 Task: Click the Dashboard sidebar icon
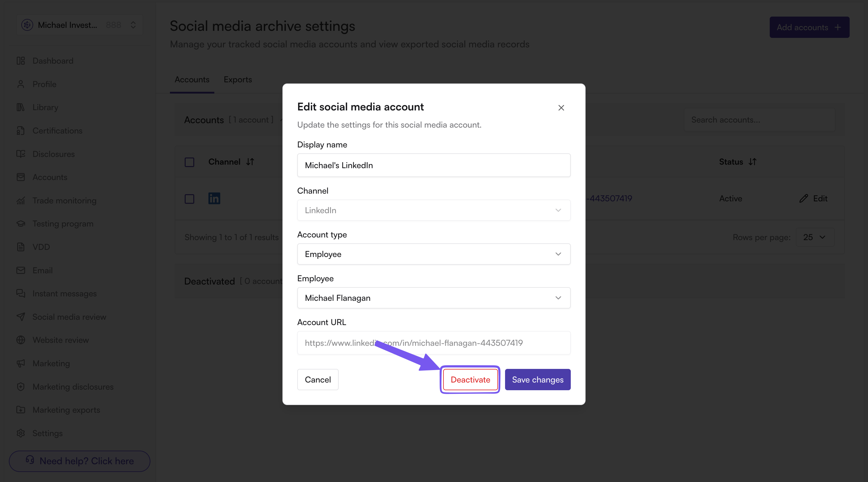[x=20, y=61]
